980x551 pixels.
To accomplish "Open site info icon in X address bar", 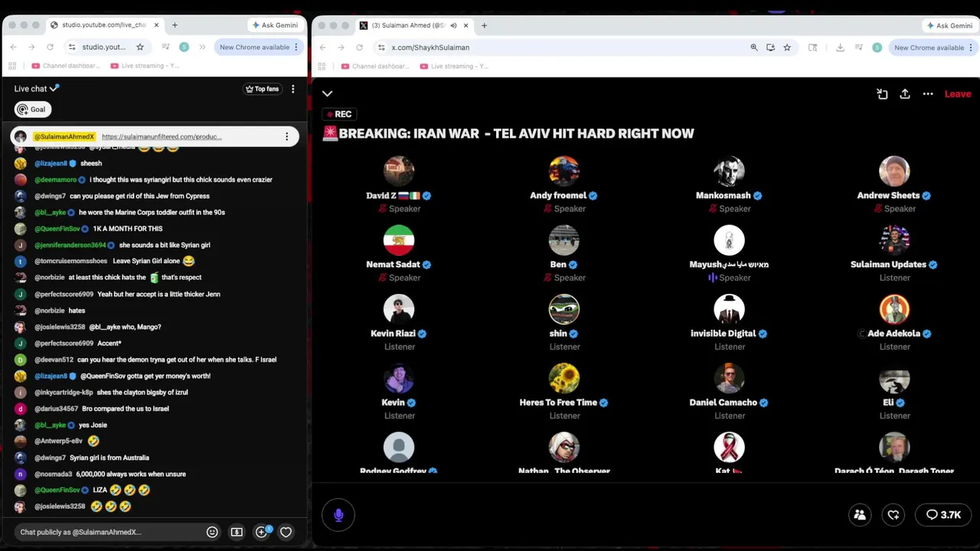I will (381, 47).
